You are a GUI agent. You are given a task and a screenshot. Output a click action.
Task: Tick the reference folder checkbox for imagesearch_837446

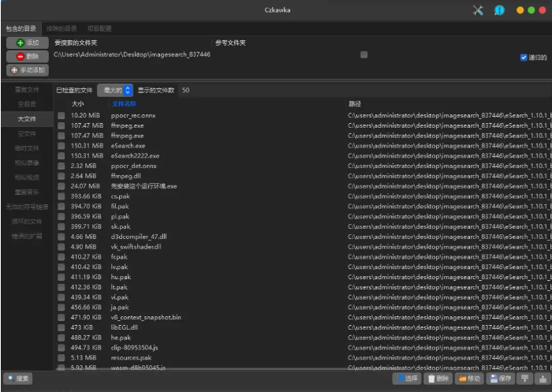(364, 54)
